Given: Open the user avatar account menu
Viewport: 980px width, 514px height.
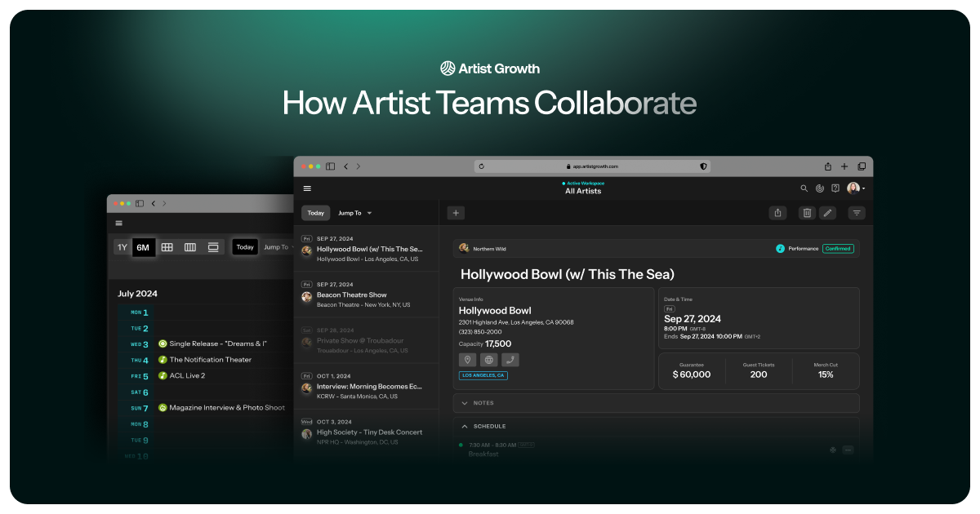Looking at the screenshot, I should (x=855, y=188).
